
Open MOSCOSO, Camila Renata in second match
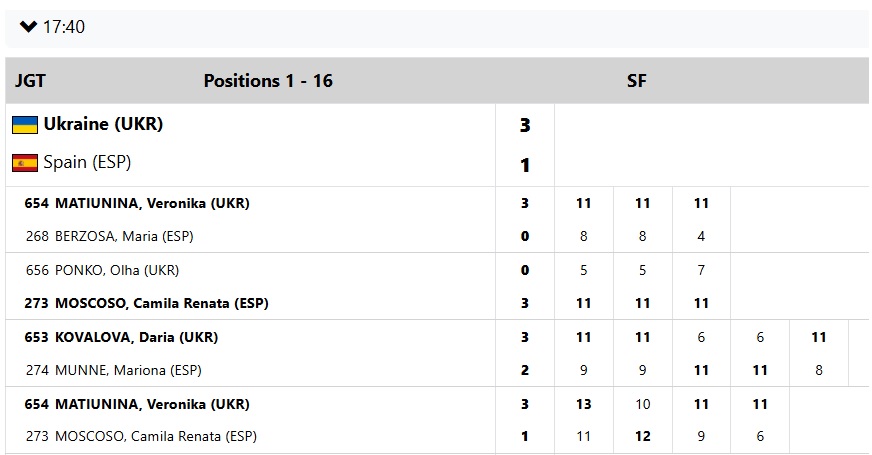161,303
